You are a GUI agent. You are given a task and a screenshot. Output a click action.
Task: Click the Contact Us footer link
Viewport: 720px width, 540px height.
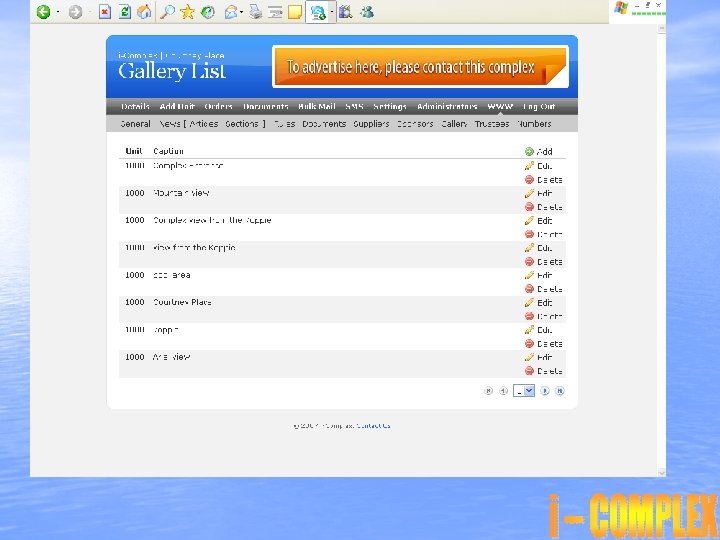click(x=373, y=426)
